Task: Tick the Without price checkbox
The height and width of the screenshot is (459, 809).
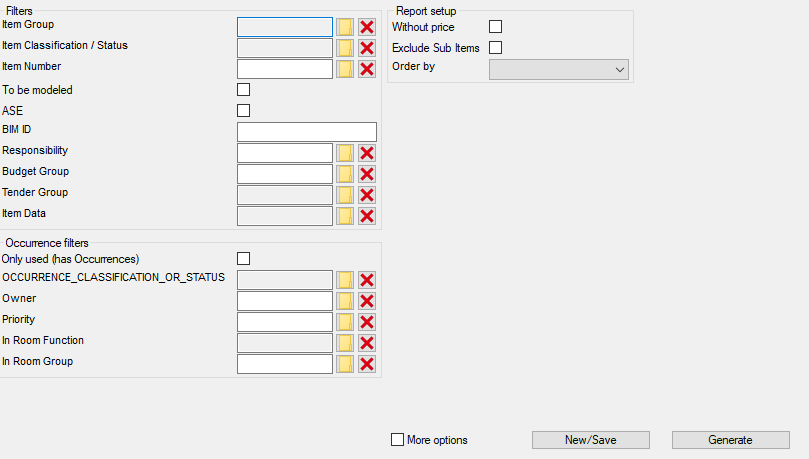Action: tap(495, 27)
